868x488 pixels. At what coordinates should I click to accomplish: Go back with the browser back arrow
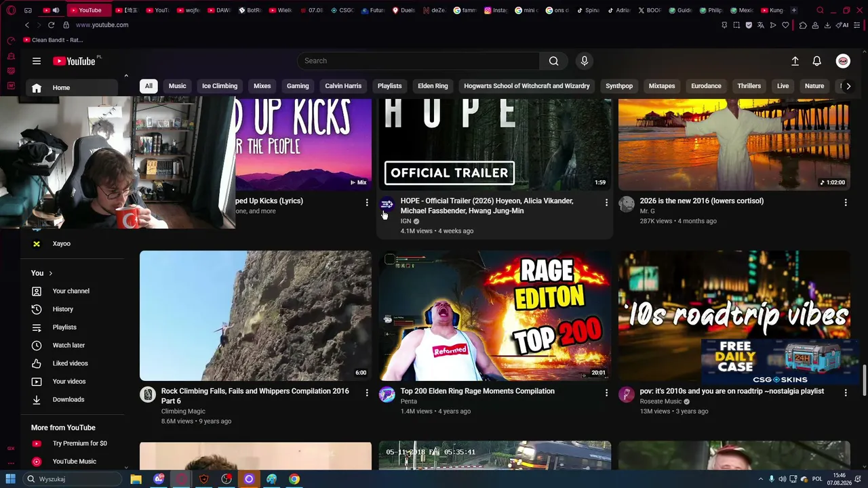(x=27, y=25)
